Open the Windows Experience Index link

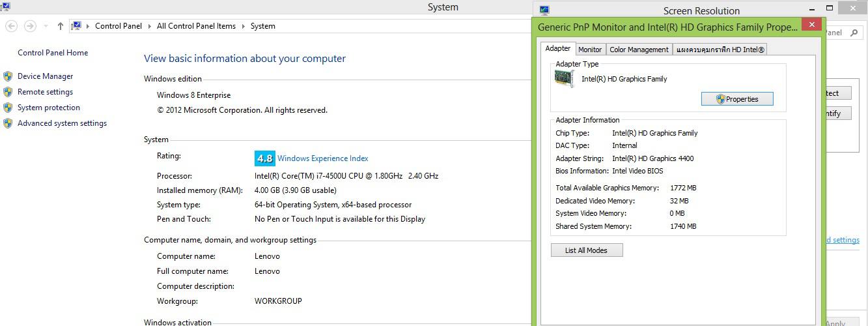click(322, 158)
